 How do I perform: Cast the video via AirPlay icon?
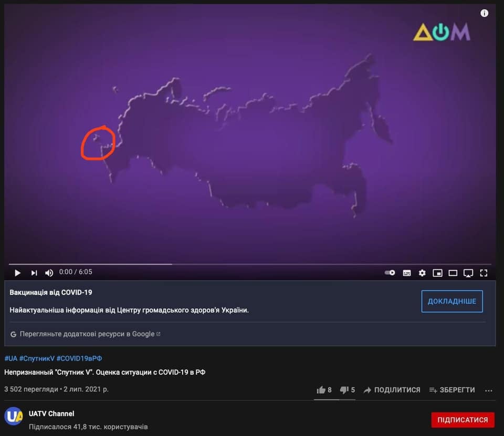tap(468, 273)
